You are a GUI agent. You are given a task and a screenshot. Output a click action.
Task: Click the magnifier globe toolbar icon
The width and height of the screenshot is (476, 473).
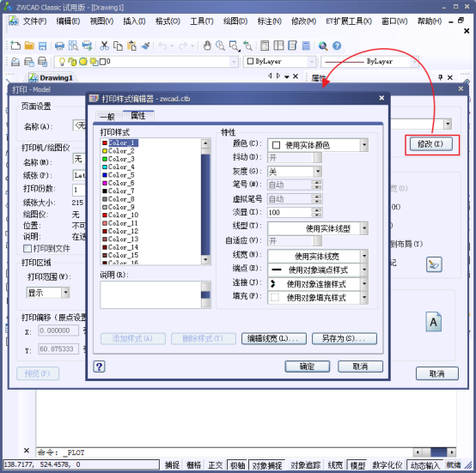click(x=323, y=45)
